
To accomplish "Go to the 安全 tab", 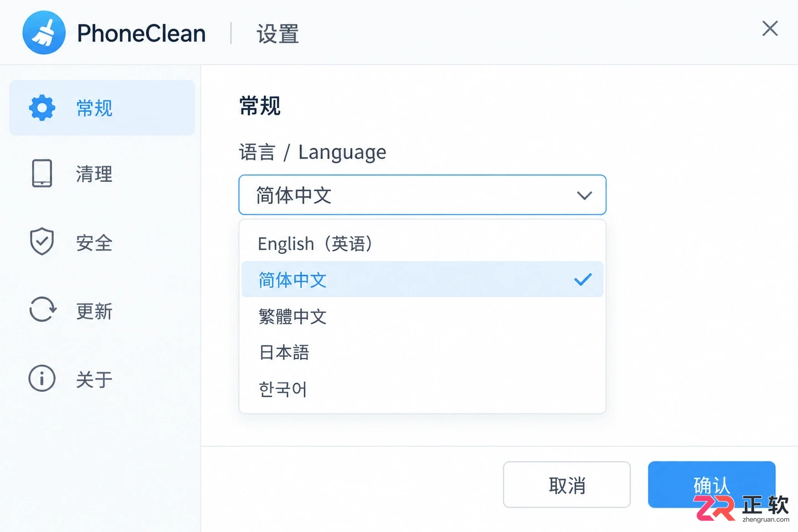I will pos(102,242).
